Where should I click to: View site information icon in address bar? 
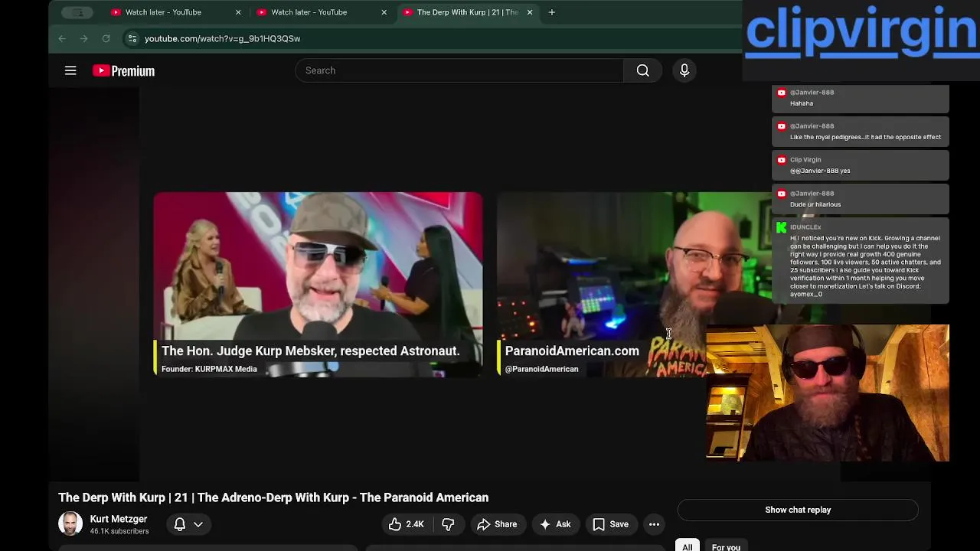click(132, 38)
